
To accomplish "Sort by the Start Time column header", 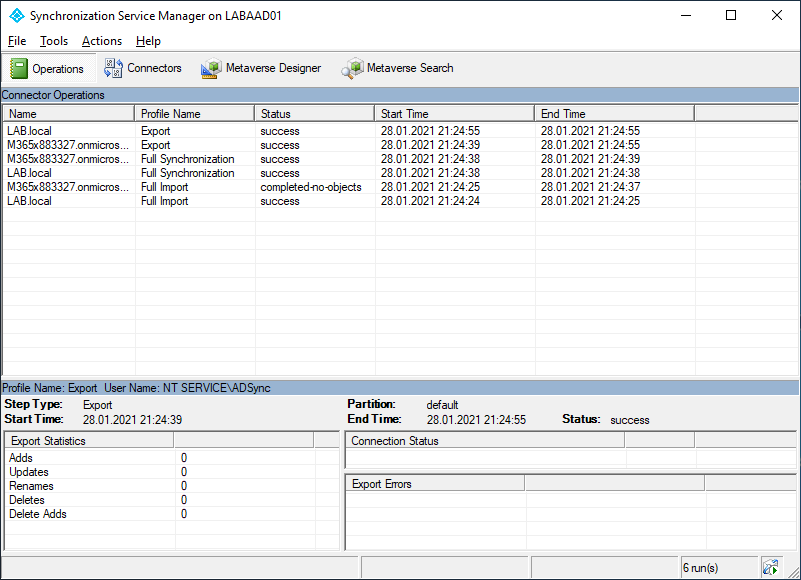I will pos(455,114).
